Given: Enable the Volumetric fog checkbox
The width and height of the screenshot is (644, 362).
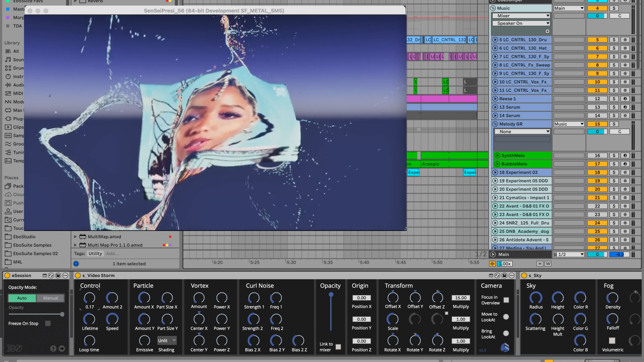Looking at the screenshot, I should tap(612, 341).
